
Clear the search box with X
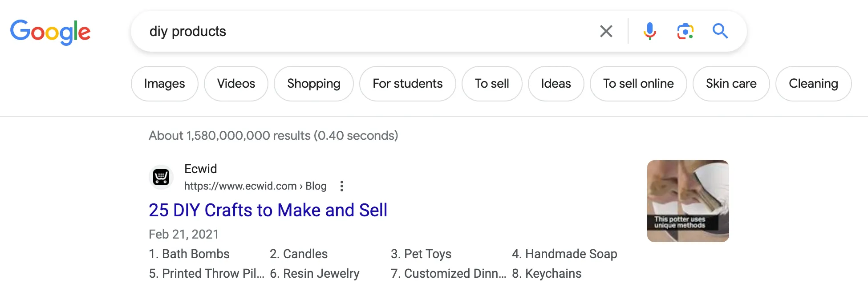click(606, 31)
